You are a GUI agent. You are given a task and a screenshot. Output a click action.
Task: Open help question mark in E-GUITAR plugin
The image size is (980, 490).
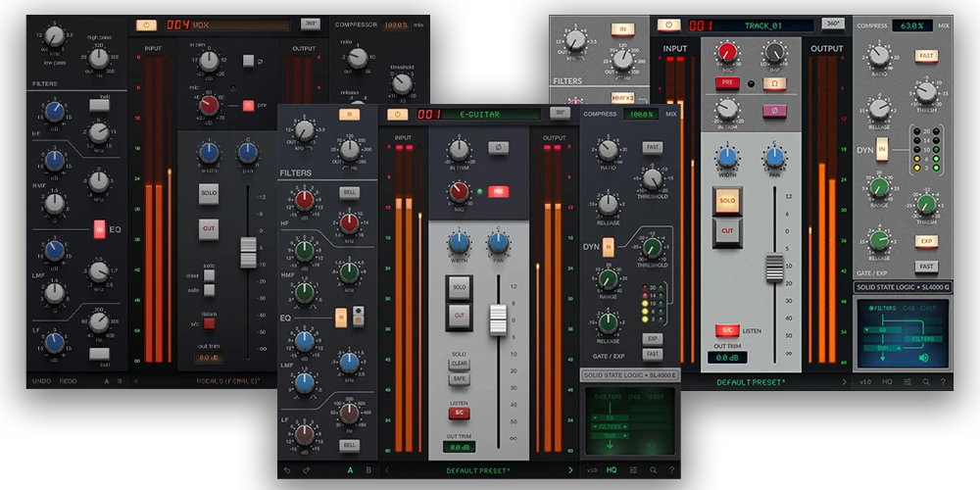pyautogui.click(x=672, y=470)
